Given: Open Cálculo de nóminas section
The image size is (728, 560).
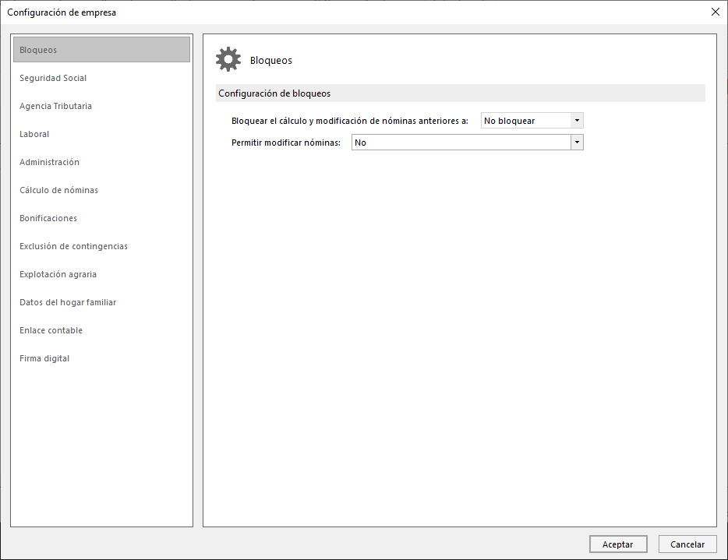Looking at the screenshot, I should point(58,190).
